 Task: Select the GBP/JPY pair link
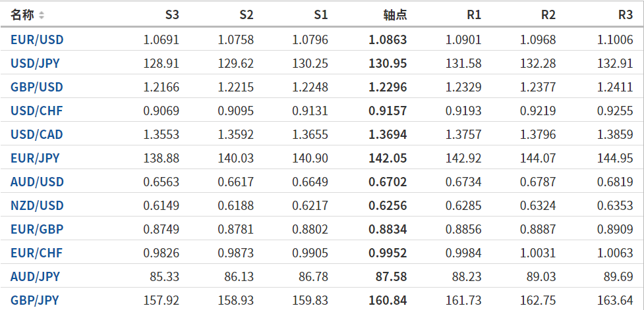coord(35,300)
